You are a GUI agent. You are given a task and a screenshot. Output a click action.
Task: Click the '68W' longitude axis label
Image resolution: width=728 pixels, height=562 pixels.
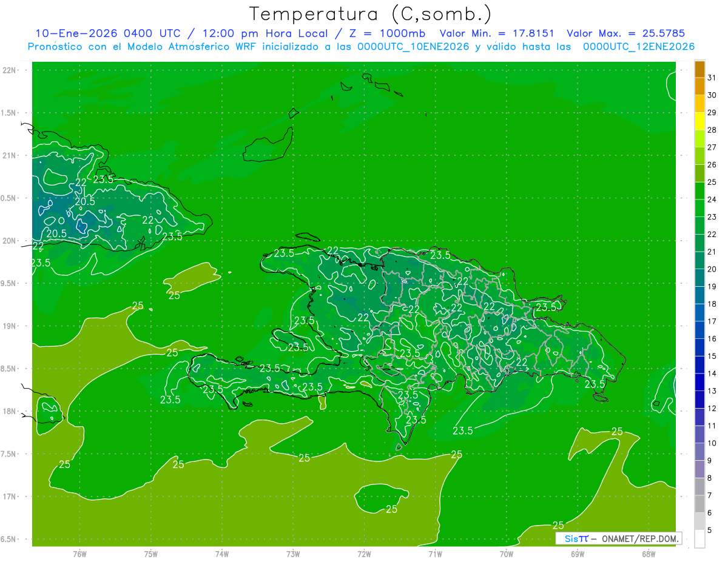click(x=649, y=554)
